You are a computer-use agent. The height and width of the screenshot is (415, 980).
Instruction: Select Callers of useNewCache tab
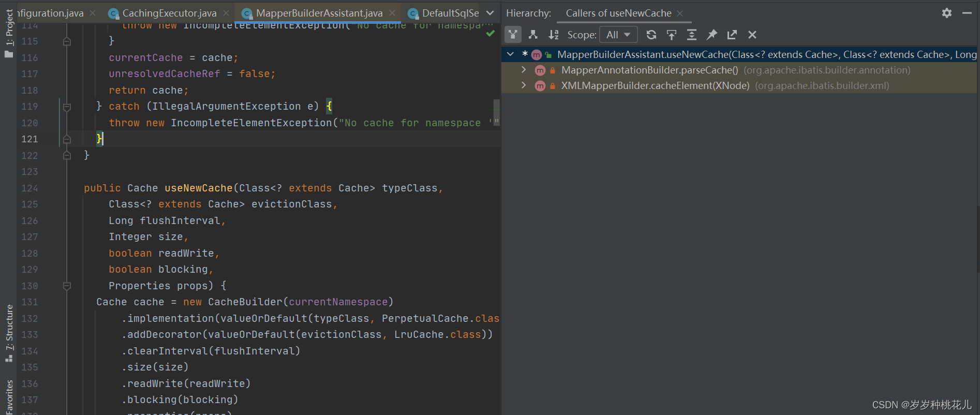tap(618, 13)
